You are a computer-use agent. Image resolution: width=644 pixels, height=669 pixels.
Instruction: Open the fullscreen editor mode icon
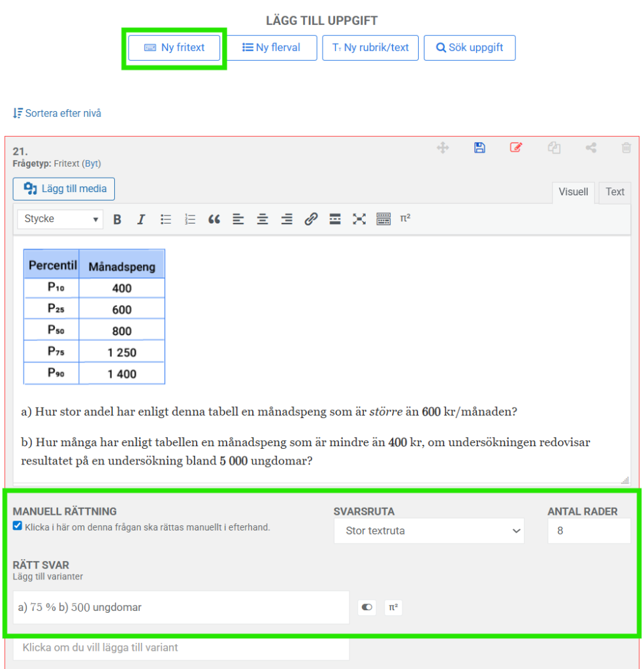coord(359,220)
